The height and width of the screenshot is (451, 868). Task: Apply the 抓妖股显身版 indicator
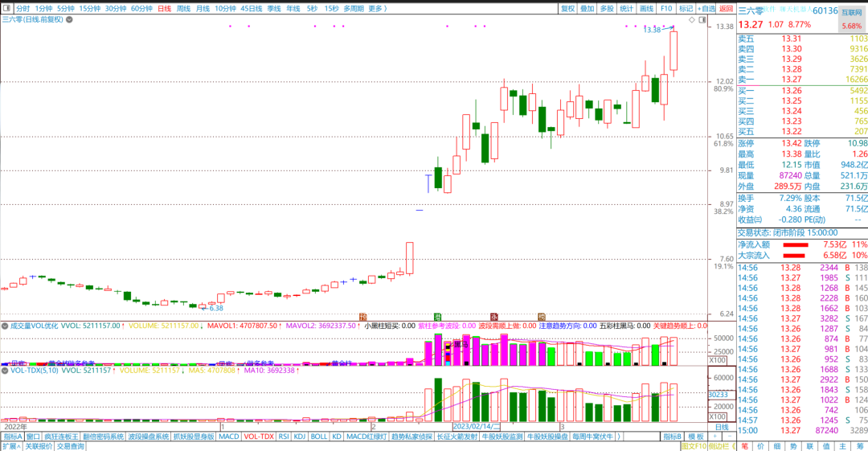coord(193,437)
